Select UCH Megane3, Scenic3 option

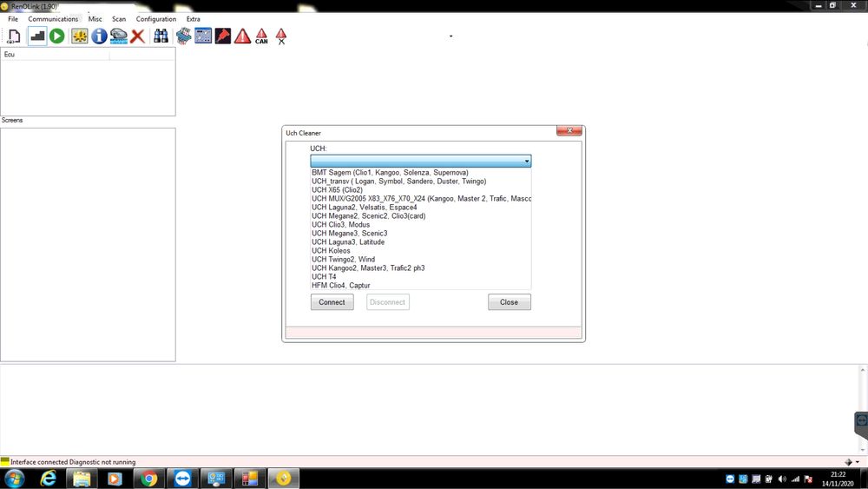[x=421, y=233]
